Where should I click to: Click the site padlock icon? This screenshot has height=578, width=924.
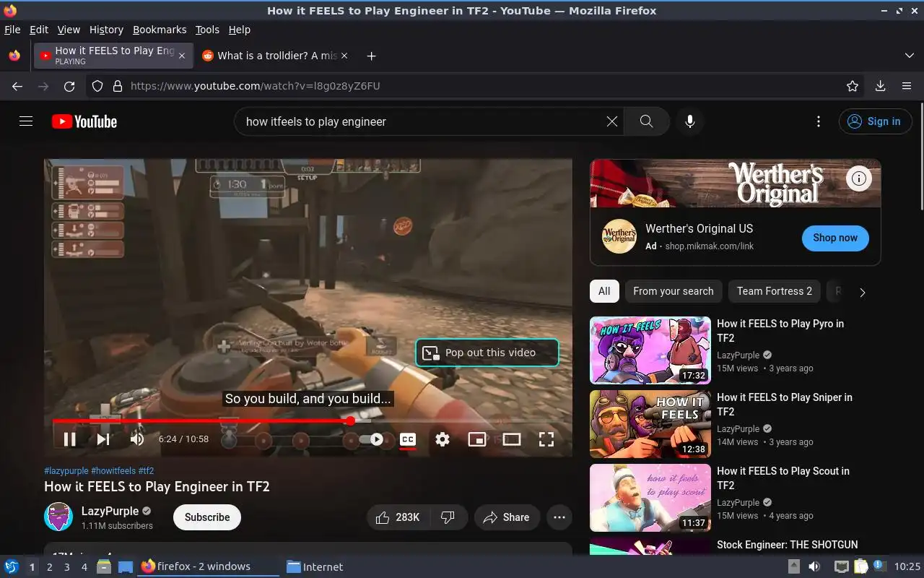point(118,86)
